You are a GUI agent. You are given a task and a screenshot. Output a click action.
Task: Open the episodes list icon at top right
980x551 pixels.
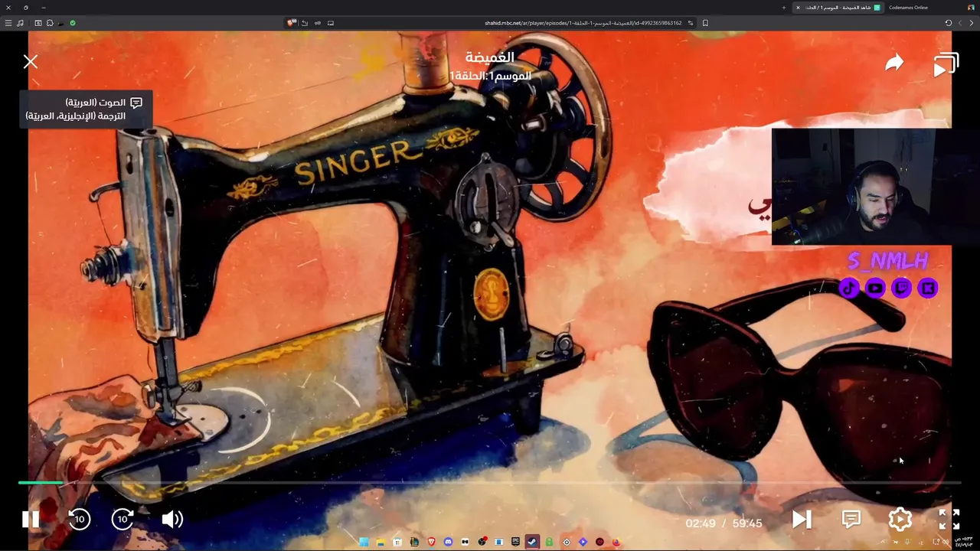pos(946,65)
